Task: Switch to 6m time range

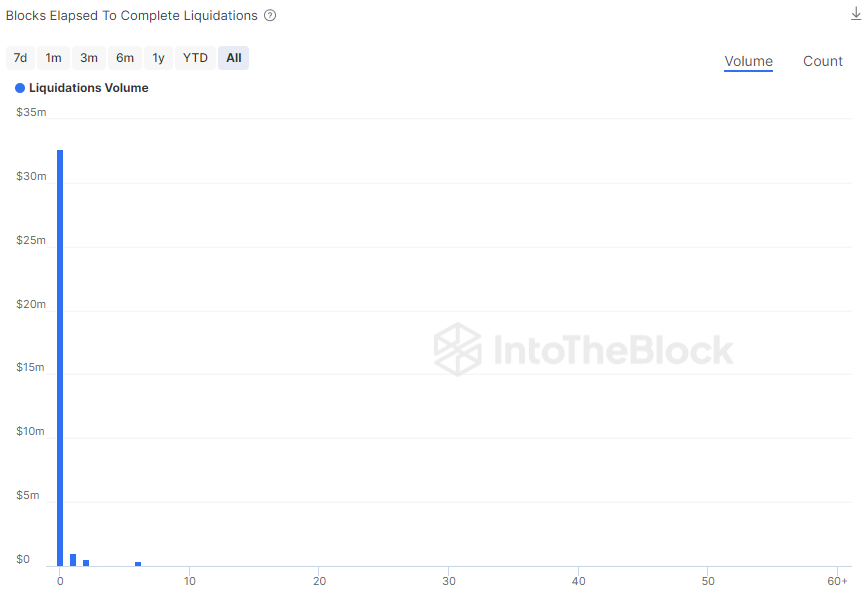Action: [x=125, y=58]
